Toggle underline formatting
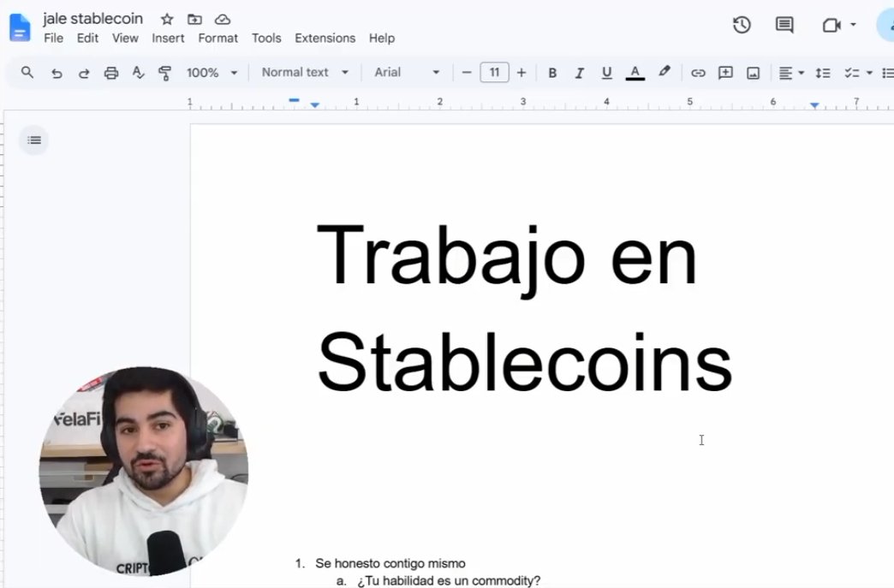The width and height of the screenshot is (894, 588). click(606, 73)
